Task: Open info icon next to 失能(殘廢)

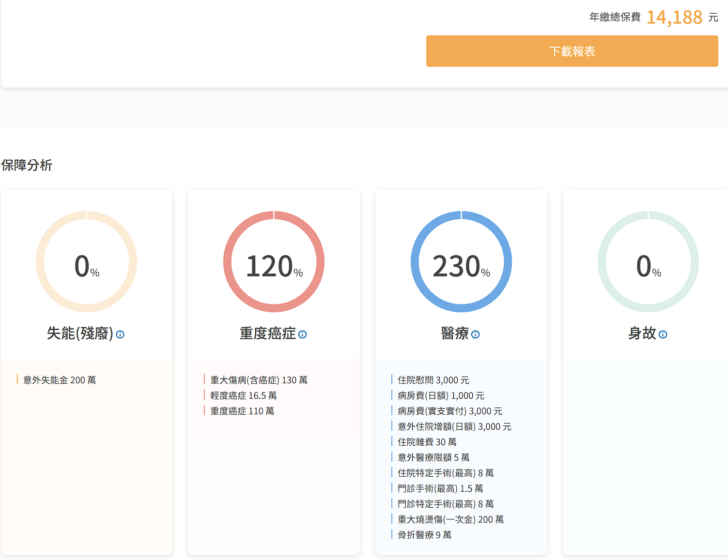Action: pyautogui.click(x=120, y=334)
